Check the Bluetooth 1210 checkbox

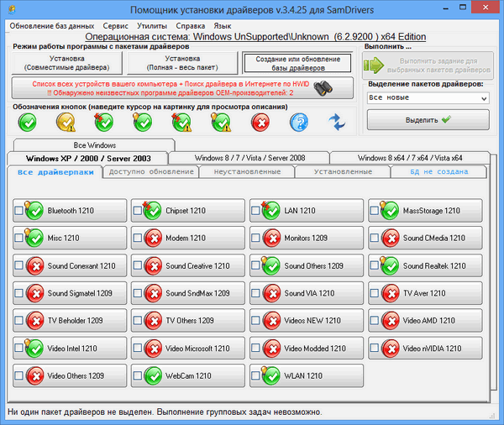18,211
